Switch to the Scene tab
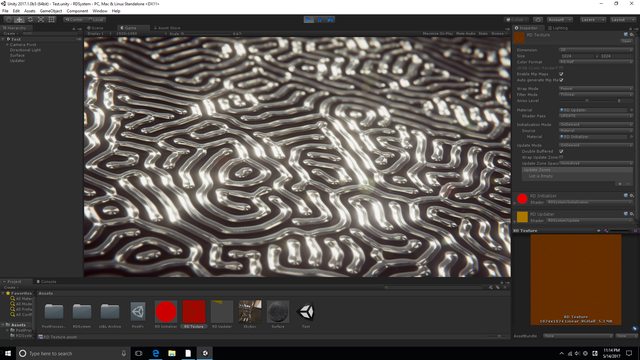This screenshot has height=360, width=640. coord(97,28)
